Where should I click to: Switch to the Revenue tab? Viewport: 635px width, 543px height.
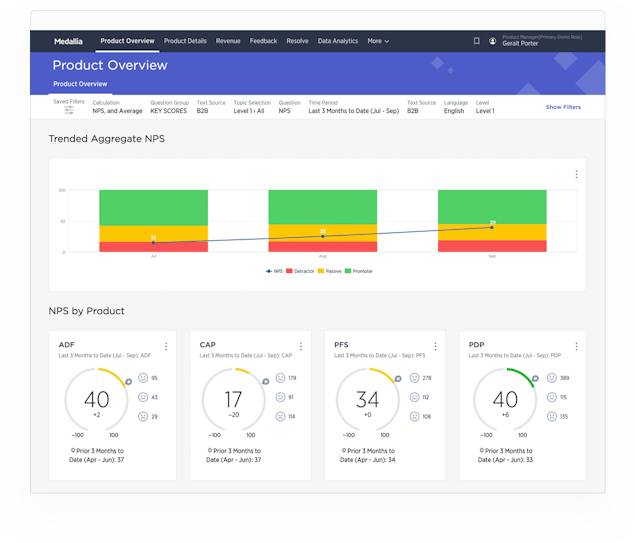click(x=228, y=41)
